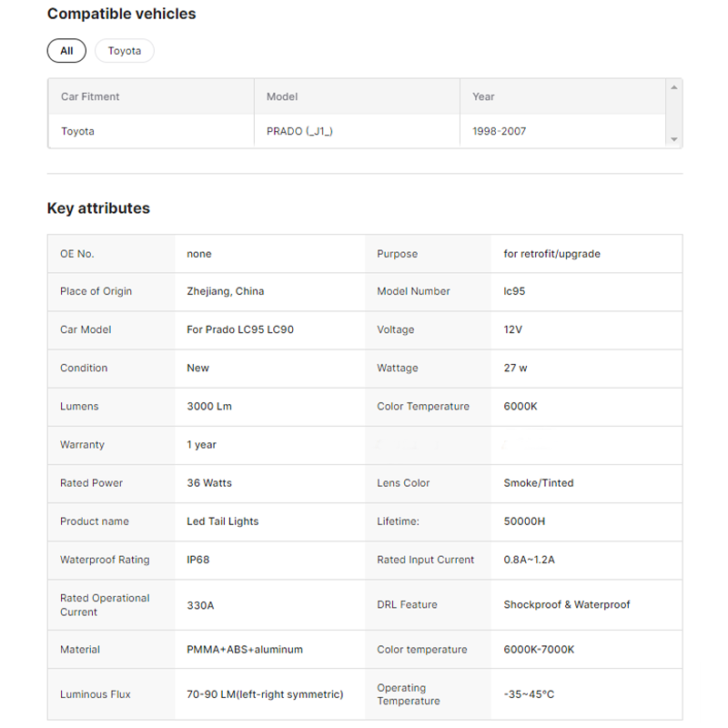Click the 6000K-7000K color temperature value
This screenshot has height=728, width=728.
[539, 650]
